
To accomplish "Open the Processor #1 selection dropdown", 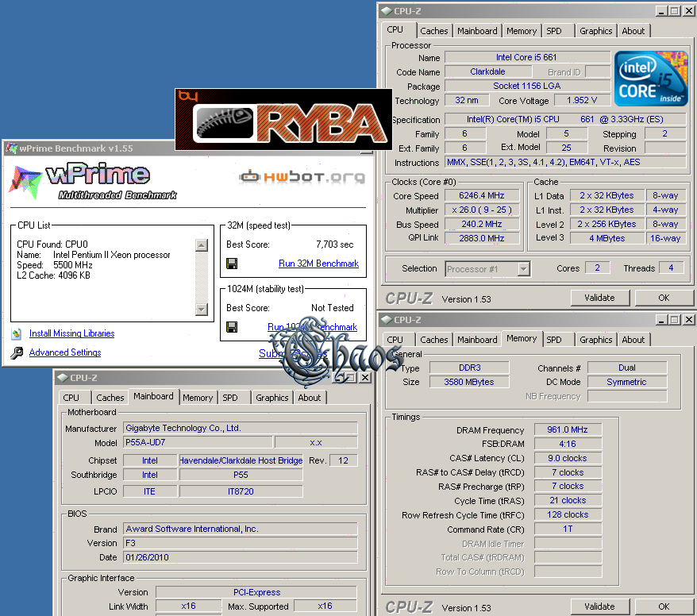I will pyautogui.click(x=524, y=269).
